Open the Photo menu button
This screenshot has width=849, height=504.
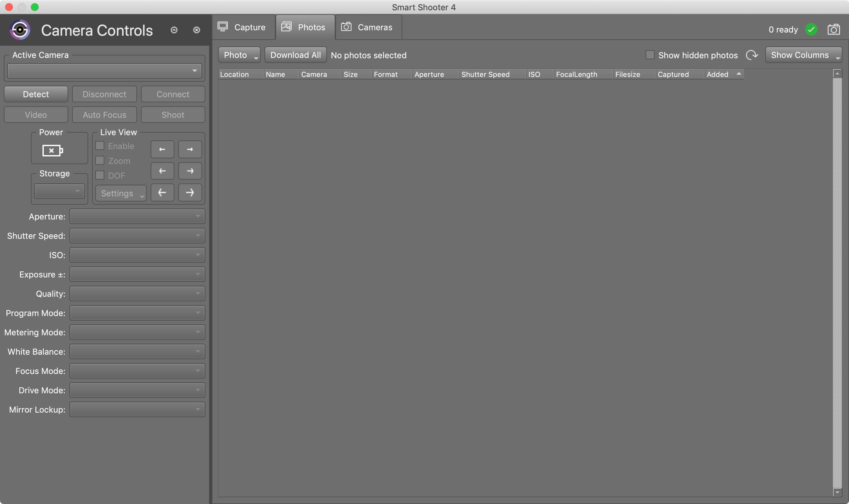point(239,55)
